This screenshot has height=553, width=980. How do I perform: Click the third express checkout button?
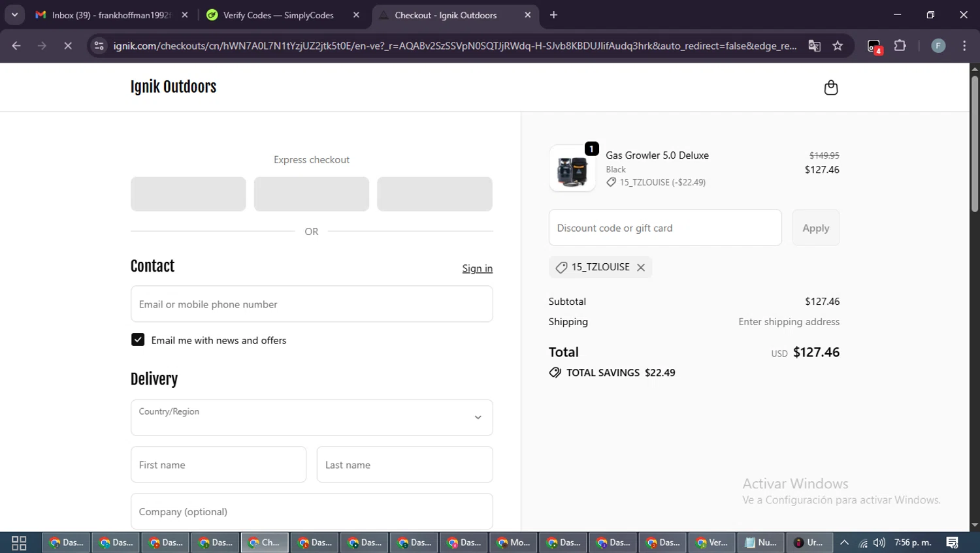tap(434, 194)
